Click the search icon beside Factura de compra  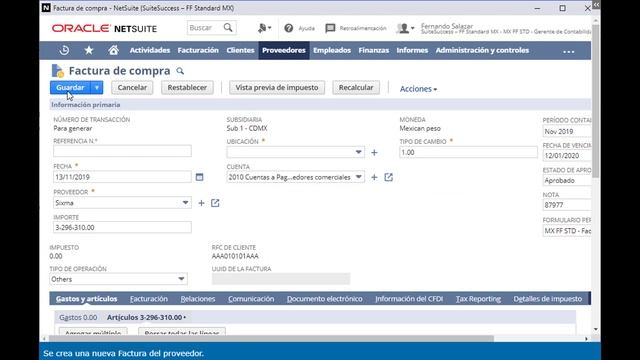[180, 71]
